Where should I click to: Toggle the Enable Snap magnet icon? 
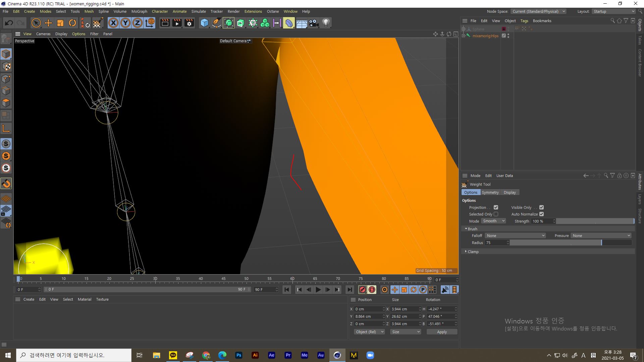pos(6,183)
